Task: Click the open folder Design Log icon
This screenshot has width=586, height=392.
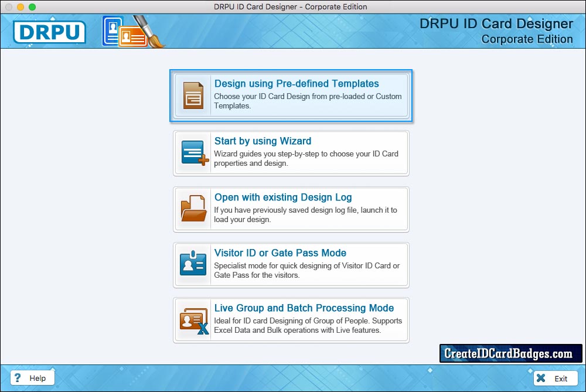Action: [x=193, y=209]
